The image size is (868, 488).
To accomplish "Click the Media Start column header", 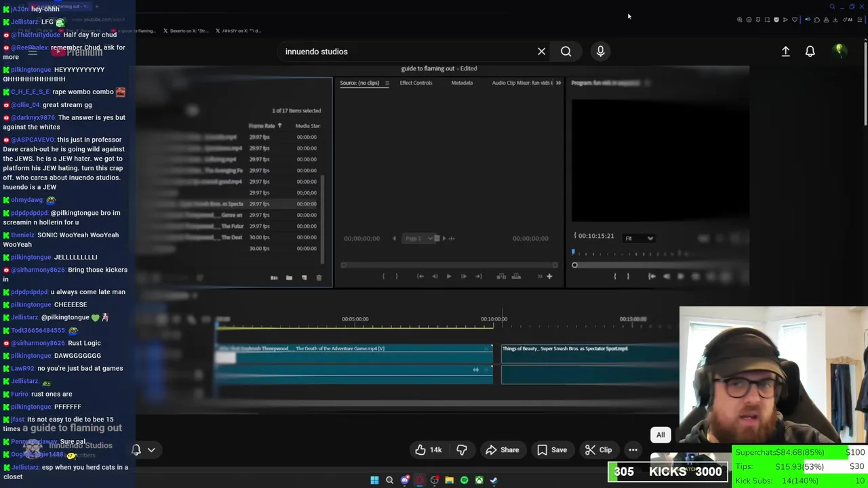I will [307, 125].
